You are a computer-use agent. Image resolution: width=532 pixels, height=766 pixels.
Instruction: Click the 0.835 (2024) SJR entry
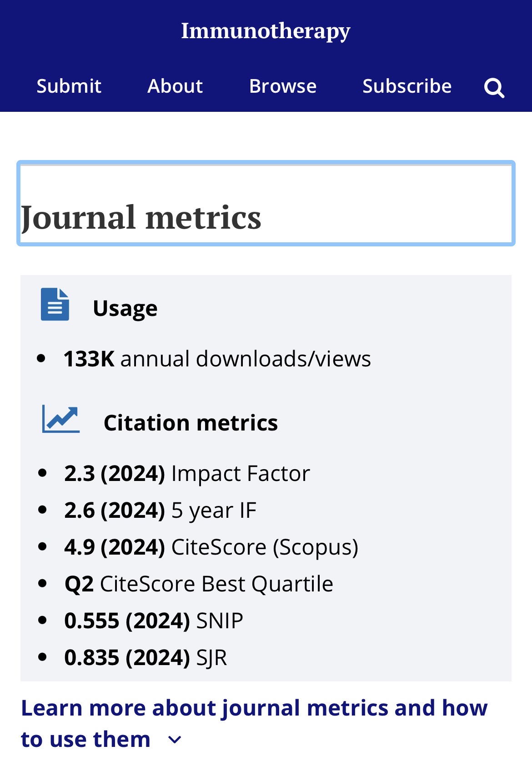pyautogui.click(x=146, y=657)
